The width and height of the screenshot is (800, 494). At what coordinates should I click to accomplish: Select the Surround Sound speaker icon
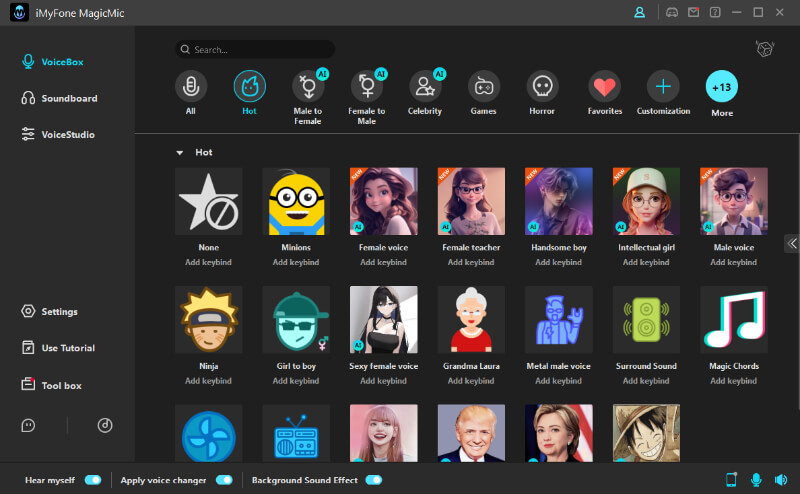pyautogui.click(x=646, y=320)
